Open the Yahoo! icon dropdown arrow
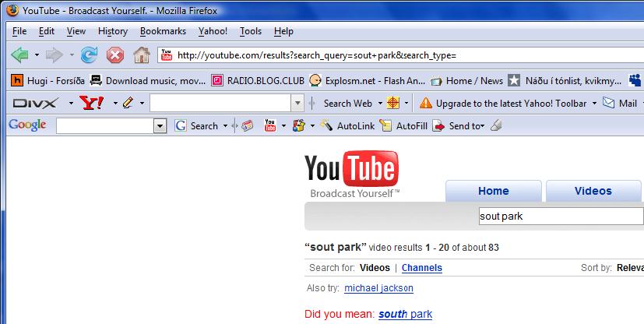The image size is (644, 324). 115,103
